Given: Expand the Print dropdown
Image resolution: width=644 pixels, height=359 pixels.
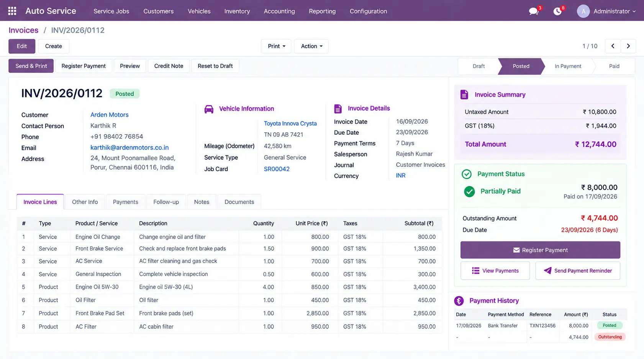Looking at the screenshot, I should click(276, 46).
